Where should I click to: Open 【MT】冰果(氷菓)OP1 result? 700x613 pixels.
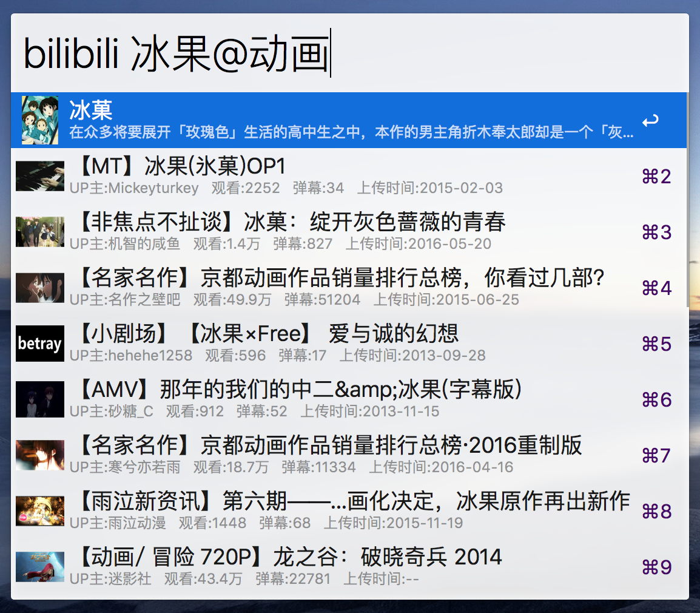click(x=349, y=176)
